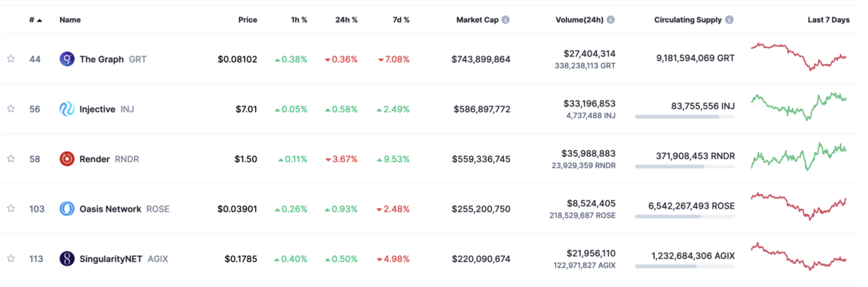Click rank number 103

point(36,209)
